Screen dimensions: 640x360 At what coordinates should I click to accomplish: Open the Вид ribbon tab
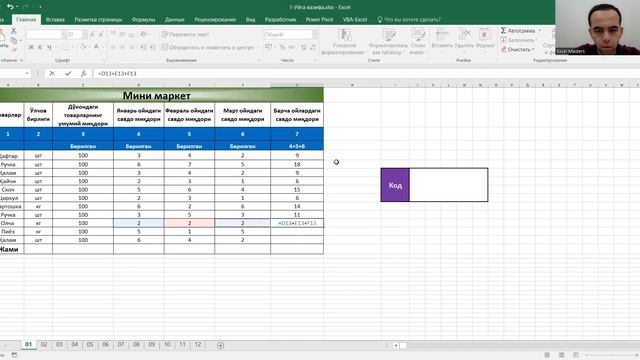click(x=250, y=19)
